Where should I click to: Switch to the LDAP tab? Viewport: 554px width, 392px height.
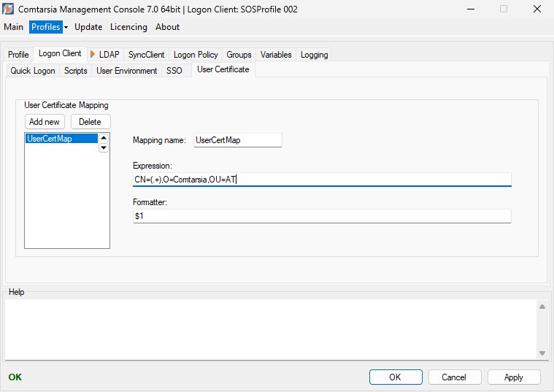109,55
